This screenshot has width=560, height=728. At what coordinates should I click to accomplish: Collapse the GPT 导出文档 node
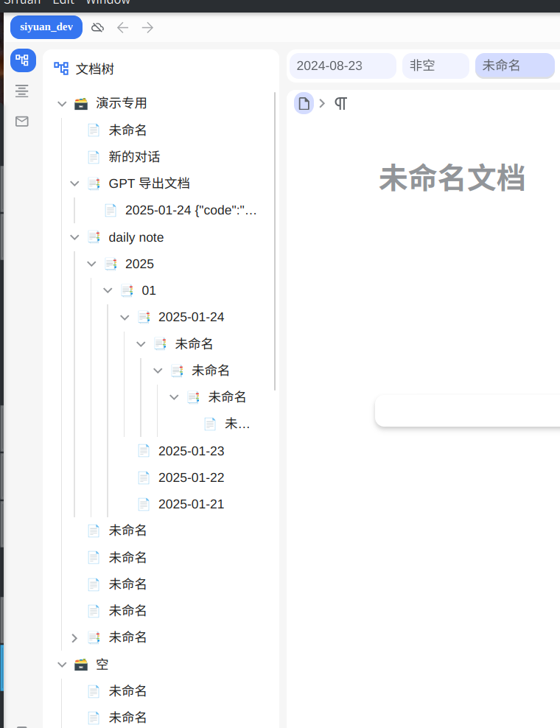pos(74,184)
